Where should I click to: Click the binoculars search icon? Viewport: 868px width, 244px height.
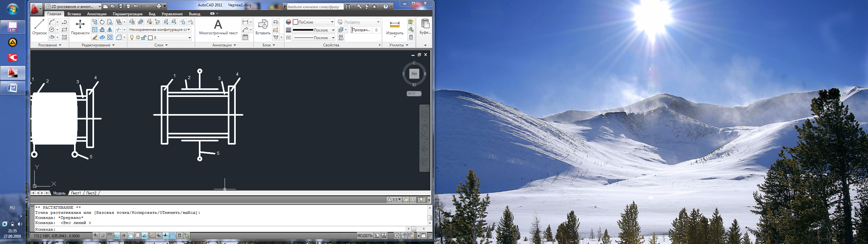click(348, 6)
